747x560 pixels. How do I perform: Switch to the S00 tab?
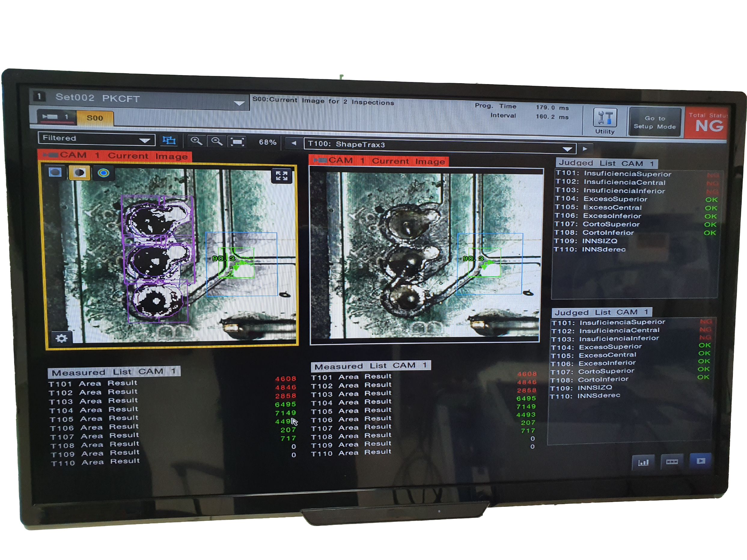(x=95, y=118)
